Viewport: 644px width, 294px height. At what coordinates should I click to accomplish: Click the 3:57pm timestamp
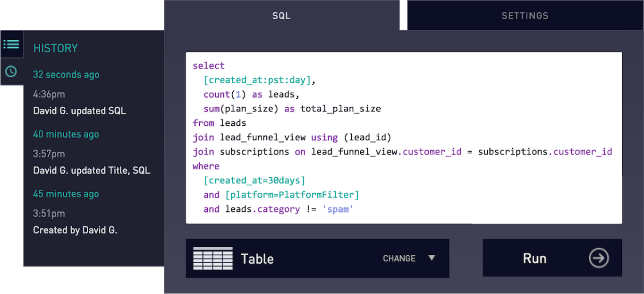point(49,154)
